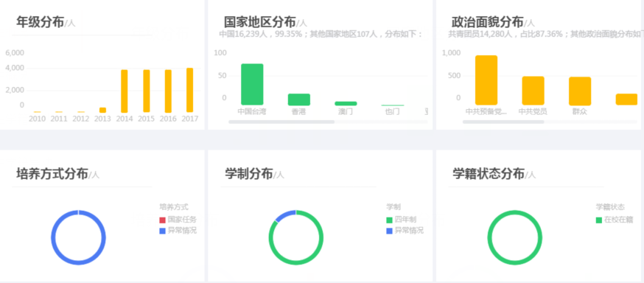This screenshot has height=283, width=644.
Task: Toggle the 国家任务 red legend item
Action: coord(178,220)
